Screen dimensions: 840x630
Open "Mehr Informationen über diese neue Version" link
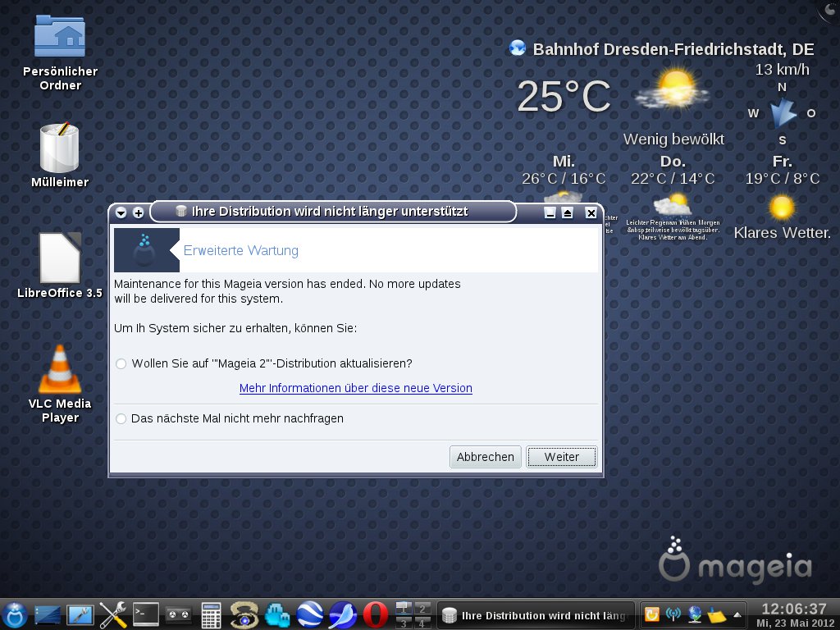click(356, 388)
